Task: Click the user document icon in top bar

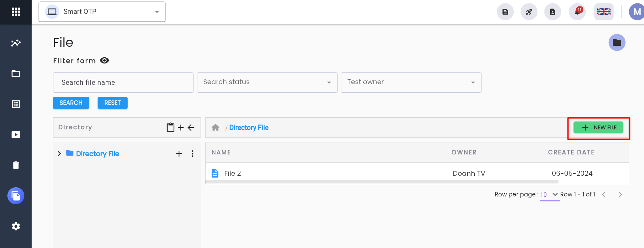Action: point(553,12)
